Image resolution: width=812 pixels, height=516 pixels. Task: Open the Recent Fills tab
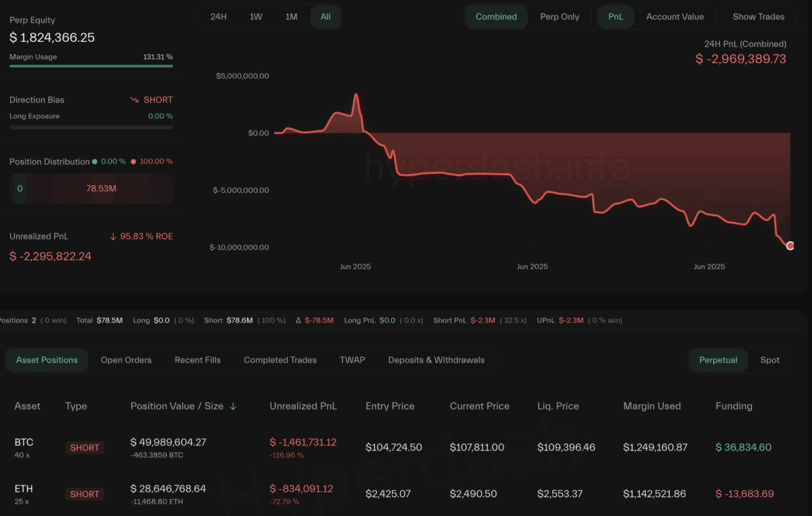pyautogui.click(x=198, y=360)
